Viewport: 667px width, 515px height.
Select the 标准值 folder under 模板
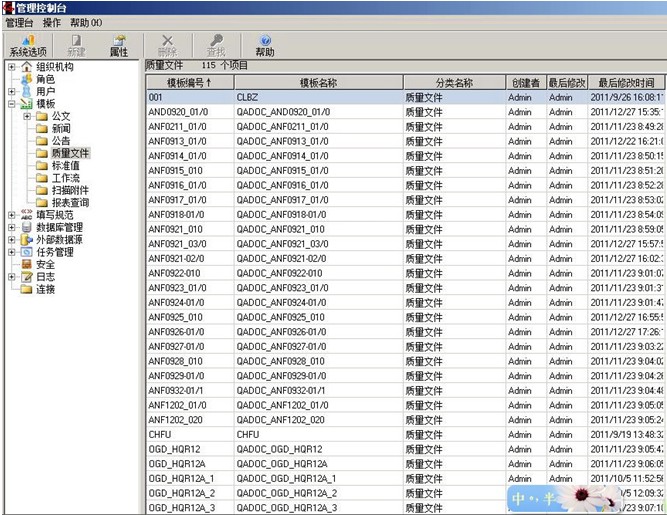click(x=64, y=165)
